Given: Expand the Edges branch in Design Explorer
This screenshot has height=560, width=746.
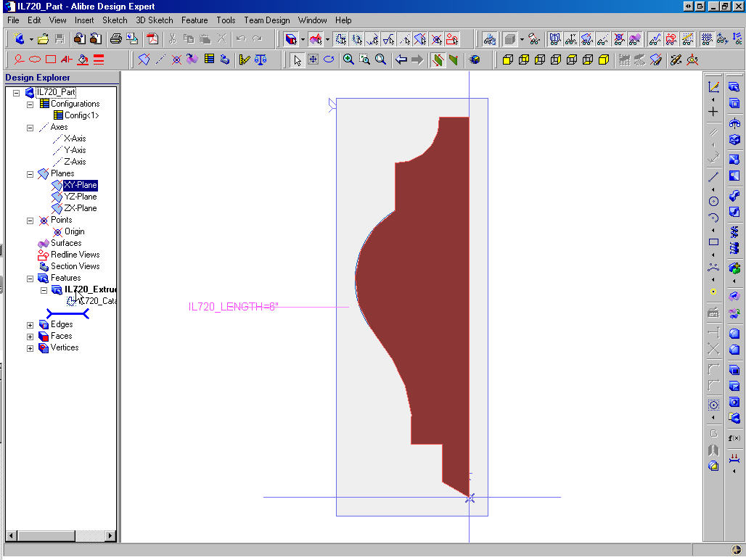Looking at the screenshot, I should tap(29, 324).
